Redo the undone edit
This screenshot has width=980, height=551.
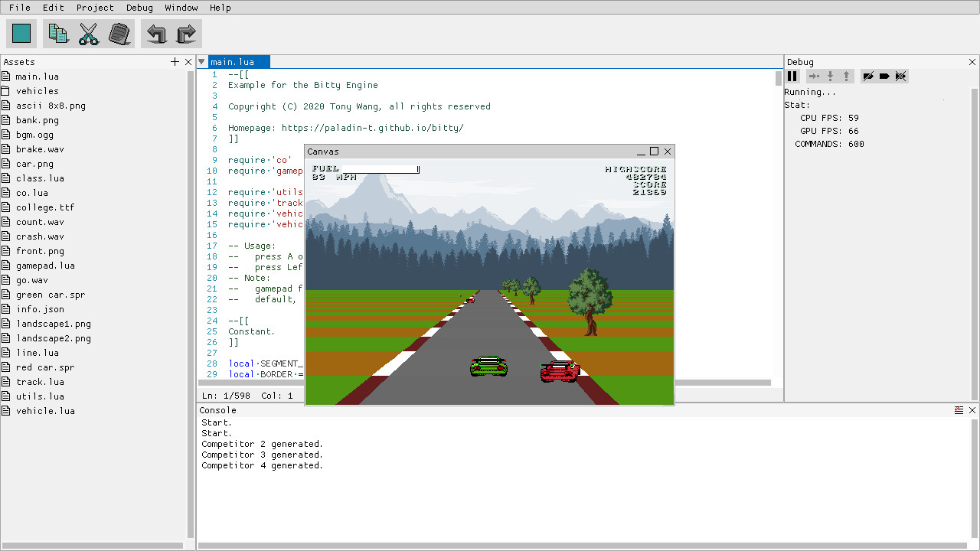[186, 33]
